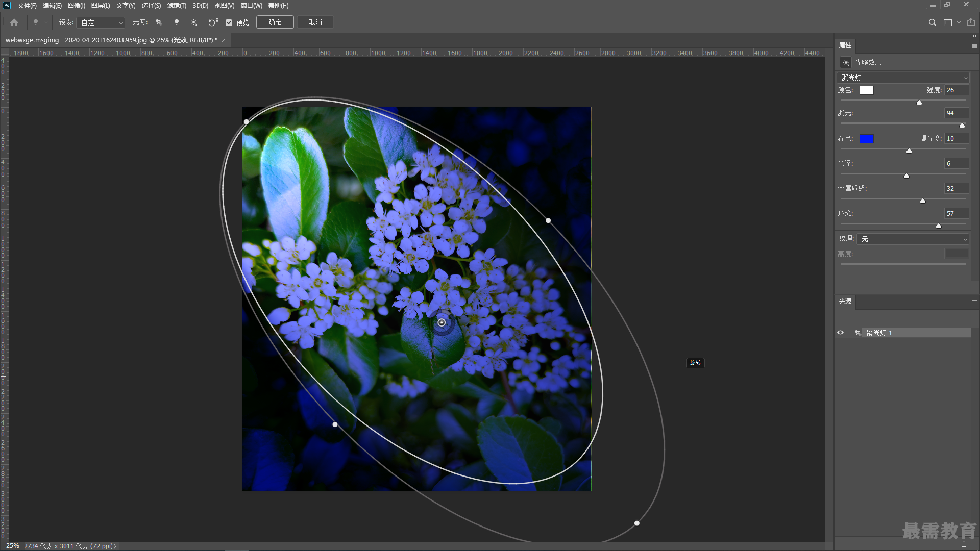Click the spotlight type icon beside 聚光灯 1
Viewport: 980px width, 551px height.
tap(858, 333)
